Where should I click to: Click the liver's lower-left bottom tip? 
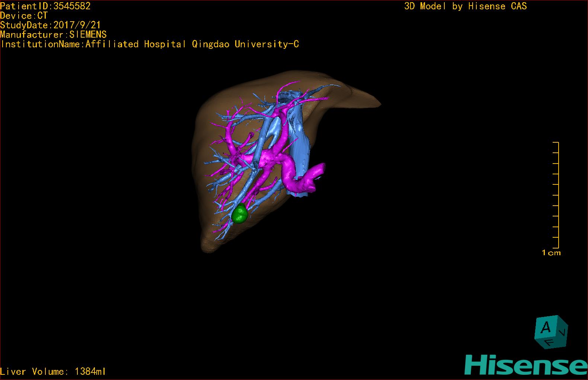207,248
